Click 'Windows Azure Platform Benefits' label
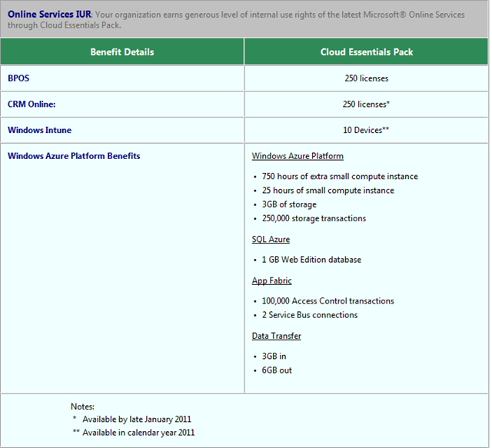The width and height of the screenshot is (492, 448). pyautogui.click(x=74, y=156)
